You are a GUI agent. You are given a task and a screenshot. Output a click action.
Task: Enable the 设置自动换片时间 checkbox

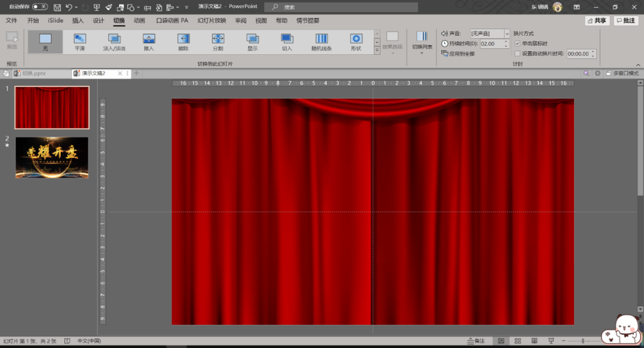pos(517,54)
